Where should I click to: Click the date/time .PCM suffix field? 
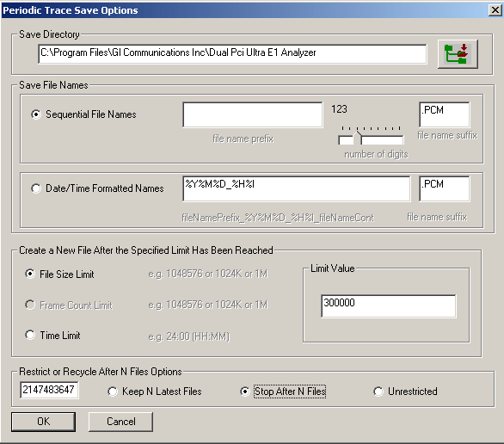point(445,188)
